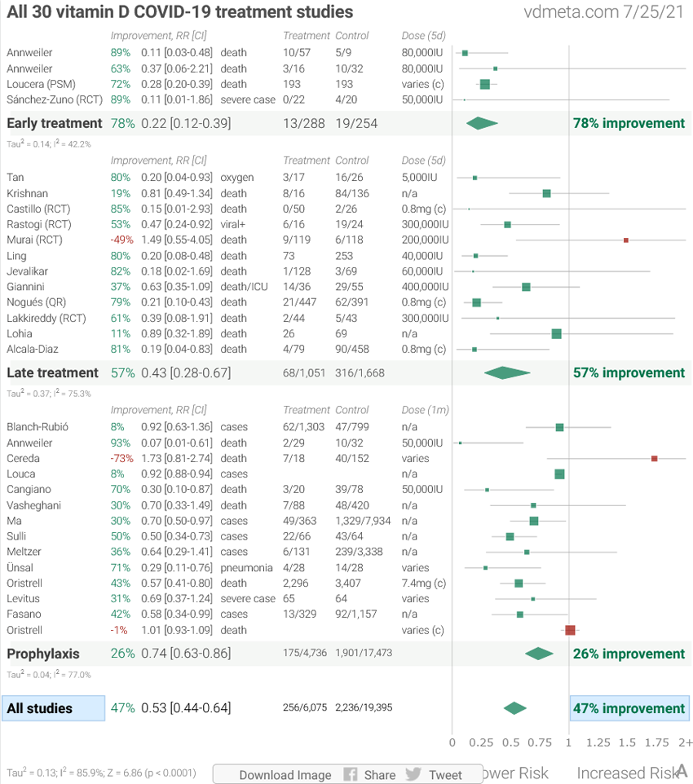Image resolution: width=693 pixels, height=784 pixels.
Task: Click the letter A icon in bottom corner
Action: [x=682, y=771]
